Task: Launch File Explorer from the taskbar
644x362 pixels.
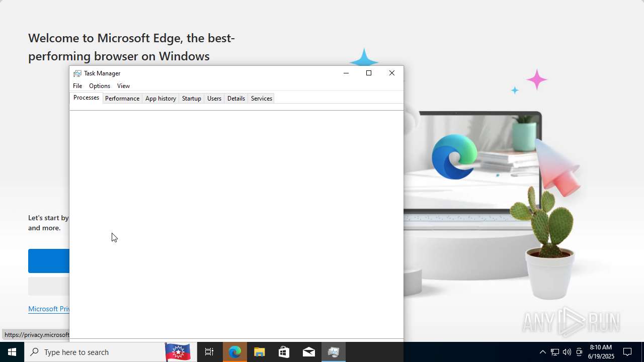Action: 259,352
